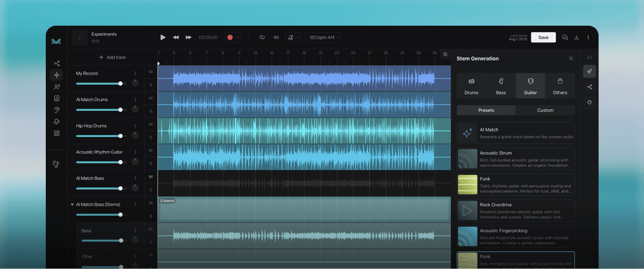Click the red Record button

coord(230,37)
